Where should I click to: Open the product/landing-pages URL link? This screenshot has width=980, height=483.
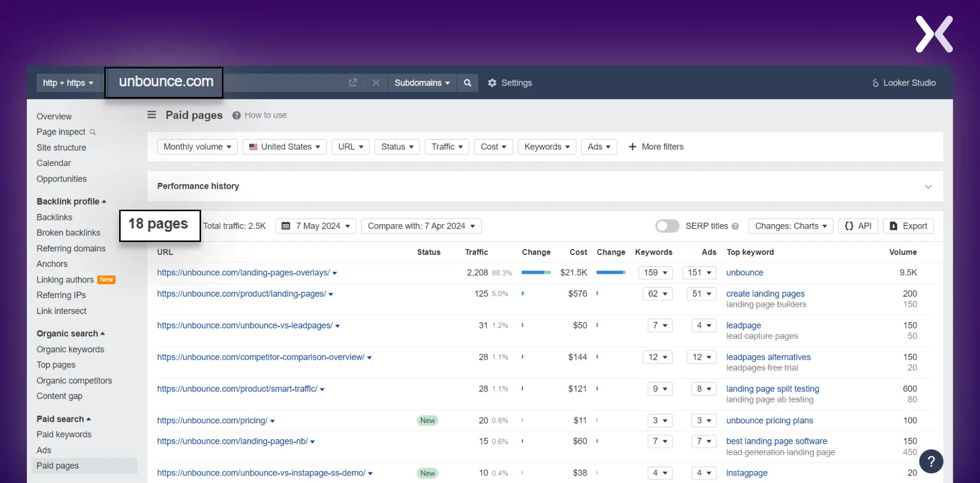(x=241, y=294)
